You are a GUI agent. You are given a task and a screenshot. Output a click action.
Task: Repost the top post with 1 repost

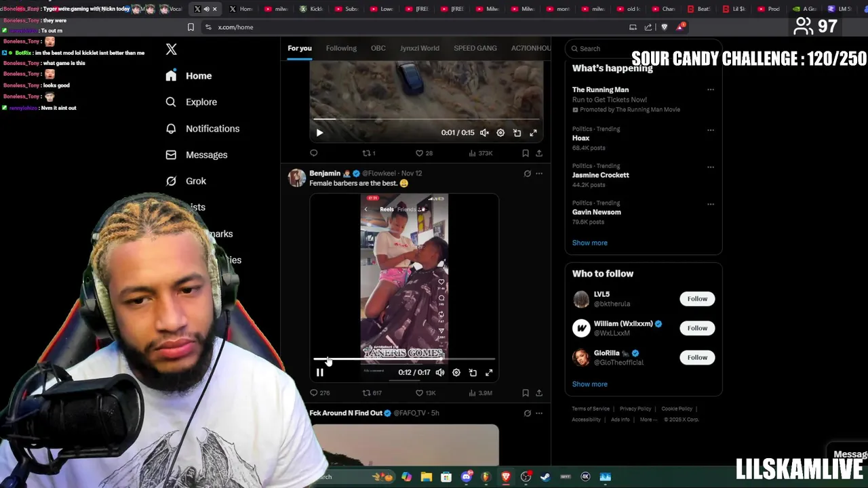coord(369,153)
